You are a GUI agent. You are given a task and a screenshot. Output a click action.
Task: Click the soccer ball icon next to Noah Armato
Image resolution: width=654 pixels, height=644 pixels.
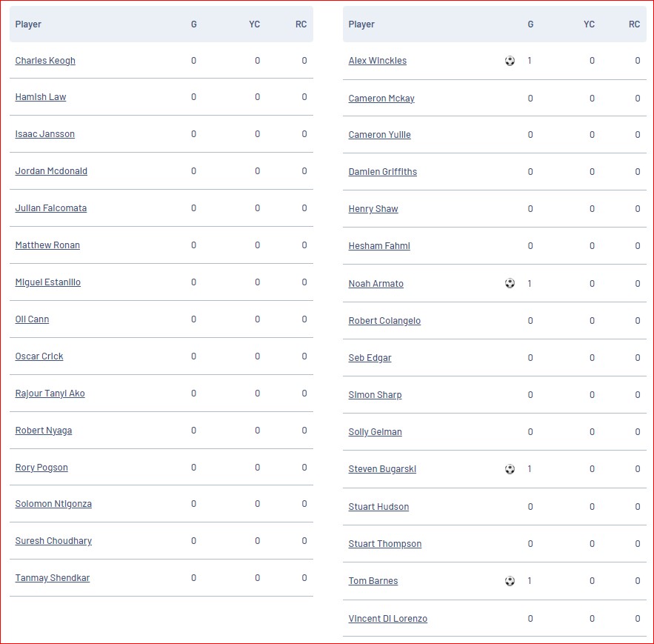click(510, 283)
